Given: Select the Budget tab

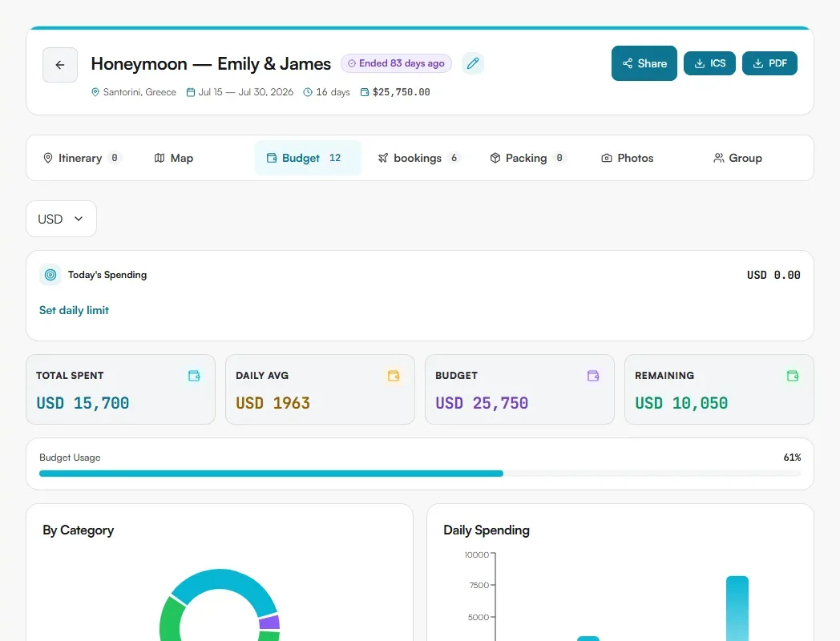Looking at the screenshot, I should pyautogui.click(x=308, y=158).
